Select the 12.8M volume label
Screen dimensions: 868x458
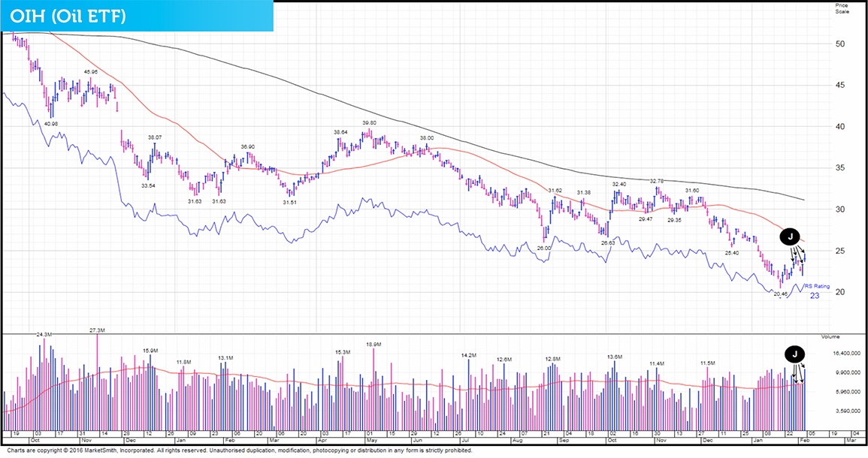point(553,359)
